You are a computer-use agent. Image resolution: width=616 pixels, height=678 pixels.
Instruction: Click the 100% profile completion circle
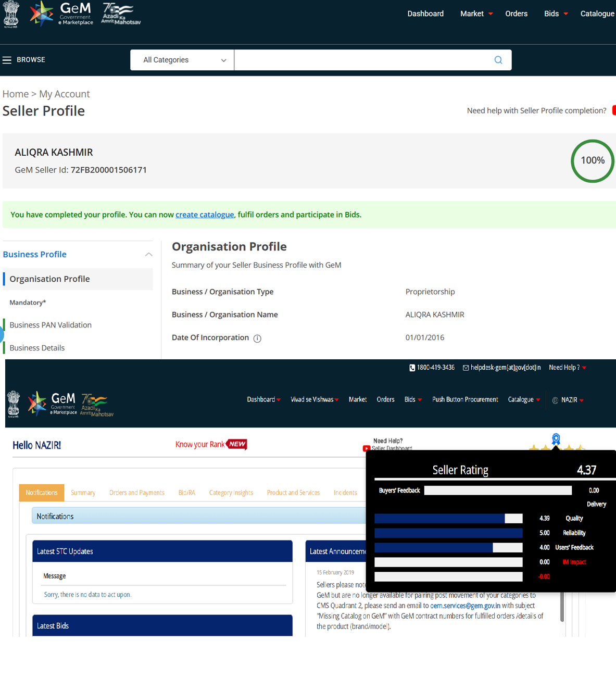593,161
